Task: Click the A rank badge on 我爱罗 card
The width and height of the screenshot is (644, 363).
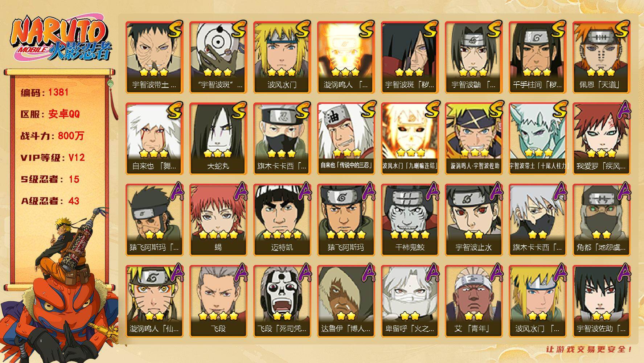Action: pos(623,111)
